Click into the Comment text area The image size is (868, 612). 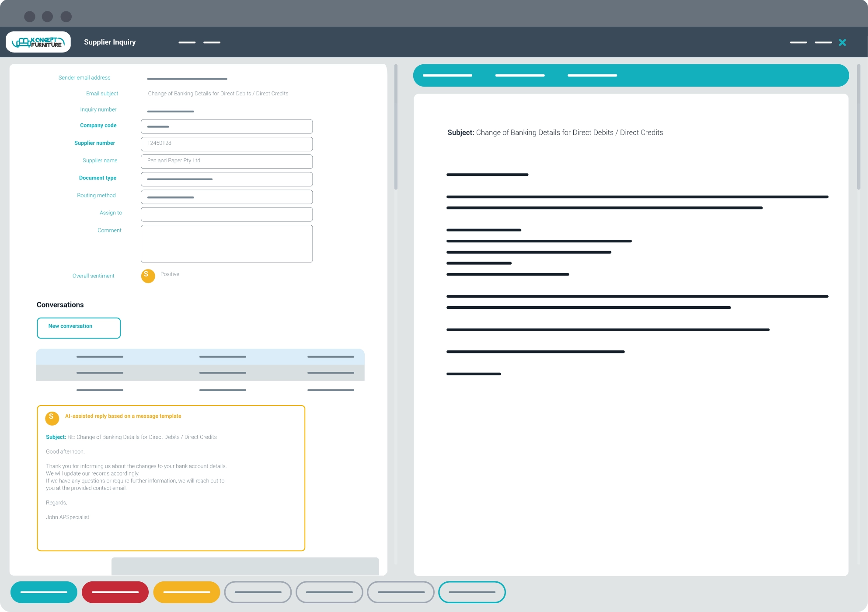pos(227,243)
